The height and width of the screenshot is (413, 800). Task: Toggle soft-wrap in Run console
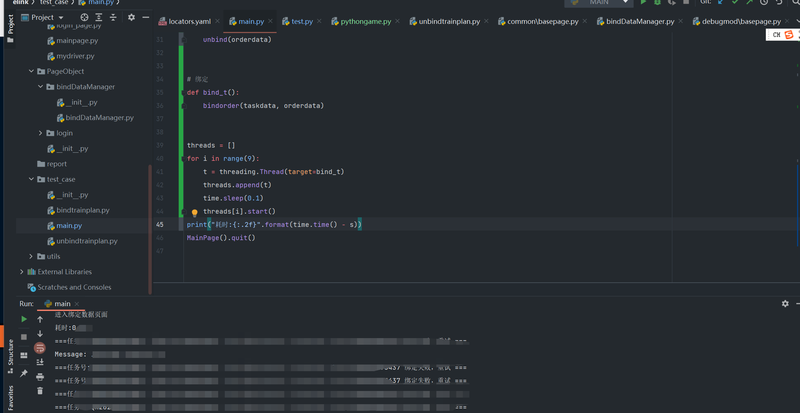click(x=40, y=348)
